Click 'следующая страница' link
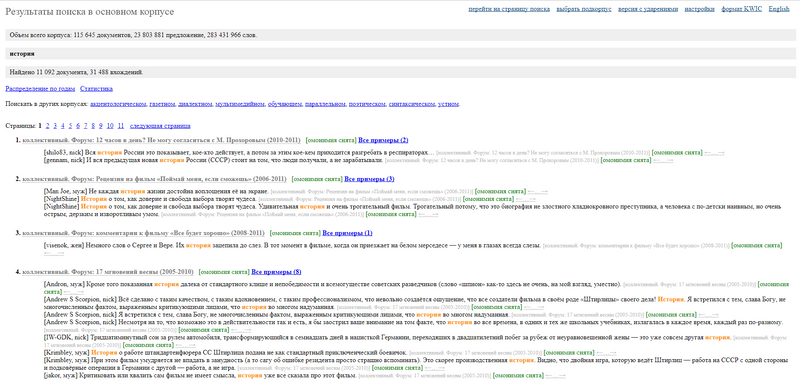 [160, 126]
